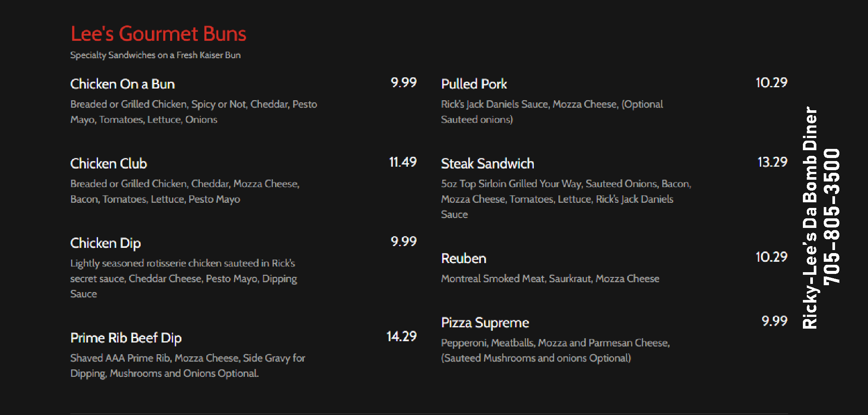Click the Pulled Pork item title
This screenshot has width=868, height=415.
point(474,84)
